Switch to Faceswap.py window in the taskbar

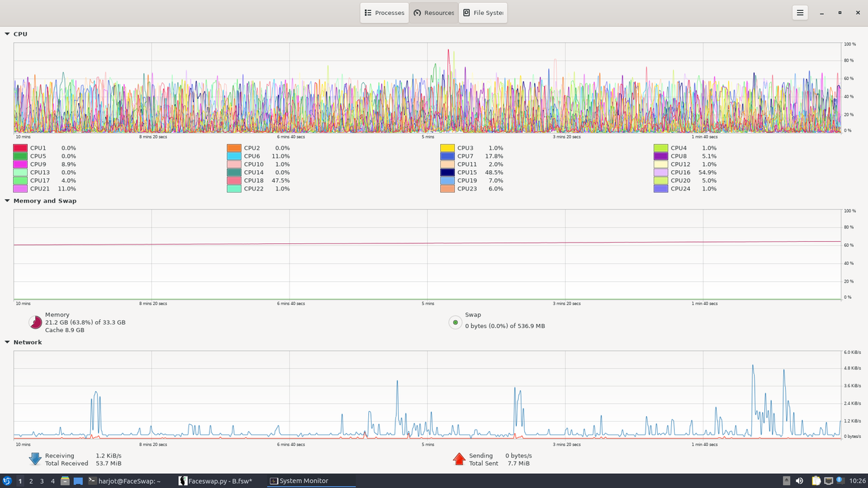(x=216, y=481)
